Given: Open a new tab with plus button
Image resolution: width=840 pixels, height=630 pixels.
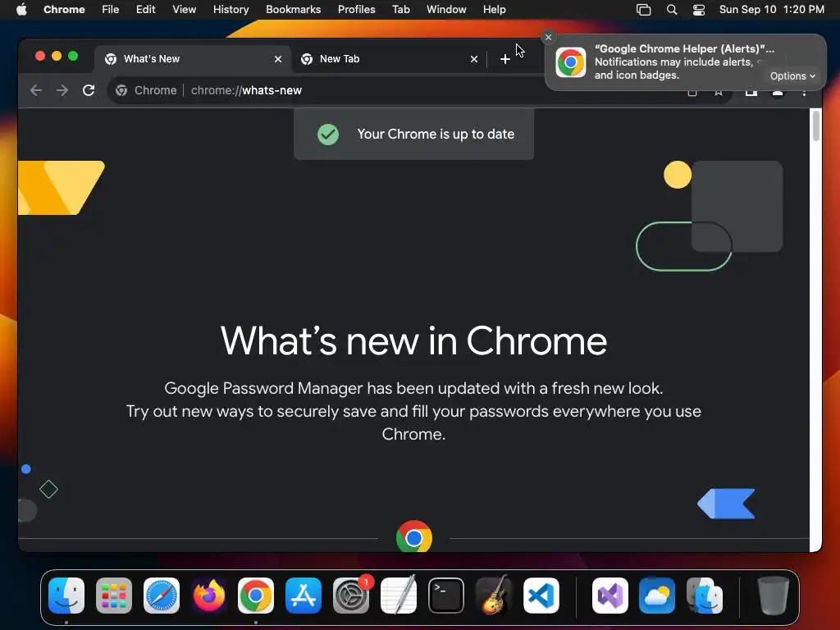Looking at the screenshot, I should 504,59.
